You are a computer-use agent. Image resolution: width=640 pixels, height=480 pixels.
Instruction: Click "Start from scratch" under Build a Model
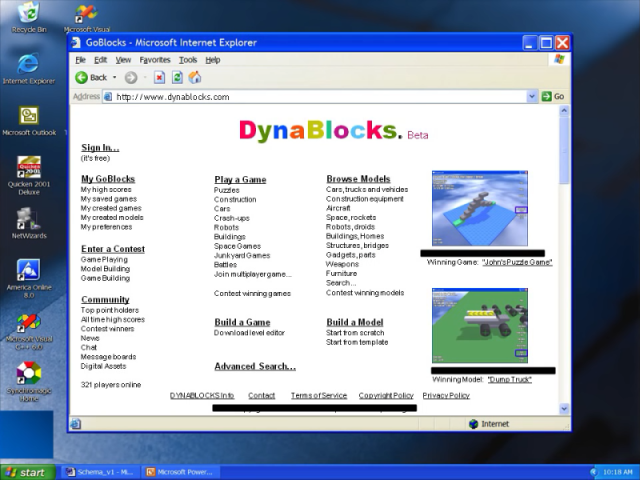(355, 333)
